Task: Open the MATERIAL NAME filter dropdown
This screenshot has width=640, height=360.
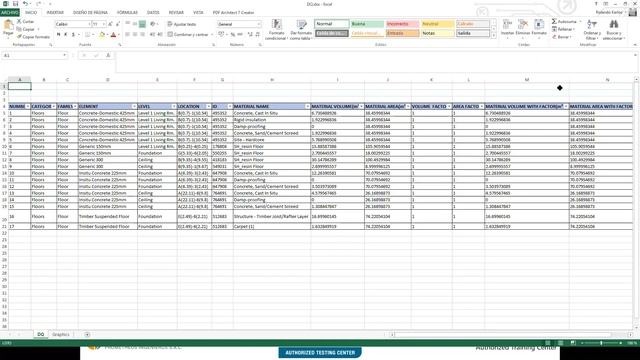Action: (307, 106)
